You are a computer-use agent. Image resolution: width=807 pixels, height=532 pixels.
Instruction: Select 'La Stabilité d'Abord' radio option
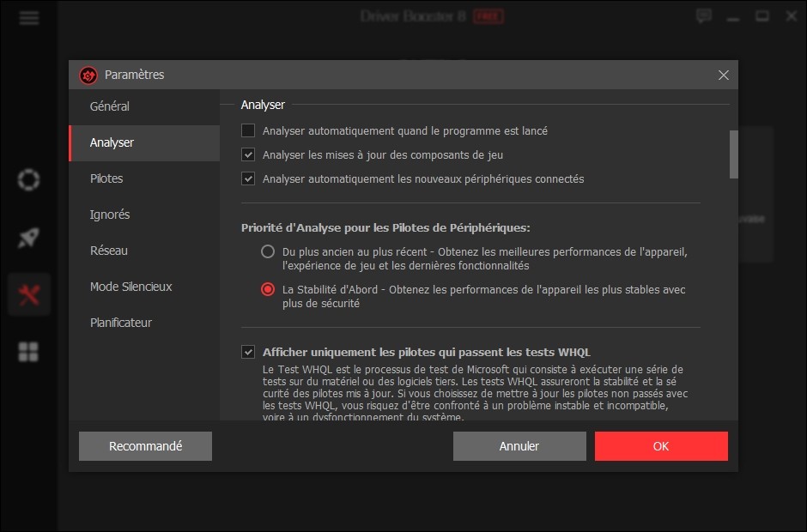point(268,290)
